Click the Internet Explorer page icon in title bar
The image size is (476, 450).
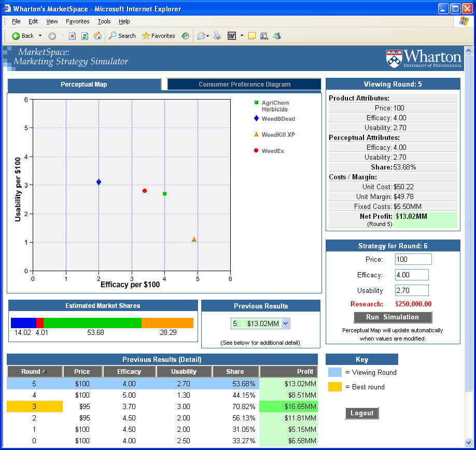click(7, 8)
